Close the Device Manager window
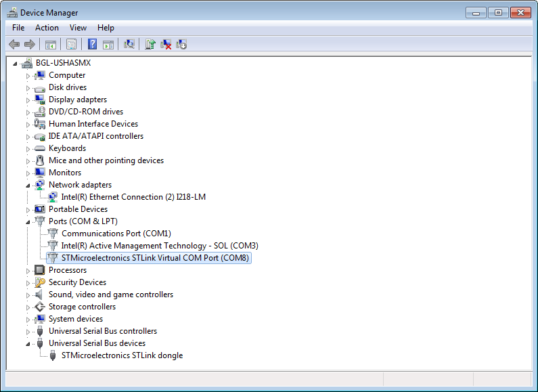538x392 pixels. click(x=520, y=13)
